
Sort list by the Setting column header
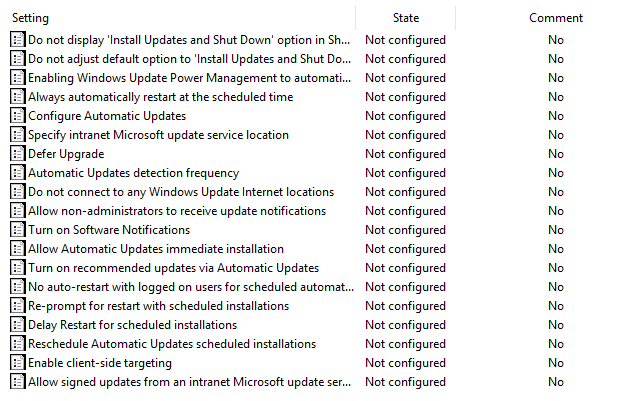pyautogui.click(x=30, y=18)
